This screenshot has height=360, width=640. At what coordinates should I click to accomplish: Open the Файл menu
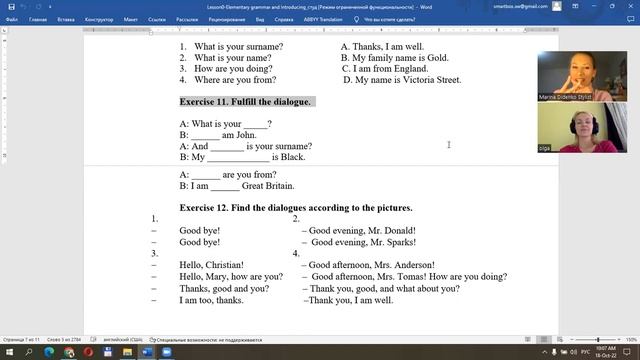[x=12, y=19]
